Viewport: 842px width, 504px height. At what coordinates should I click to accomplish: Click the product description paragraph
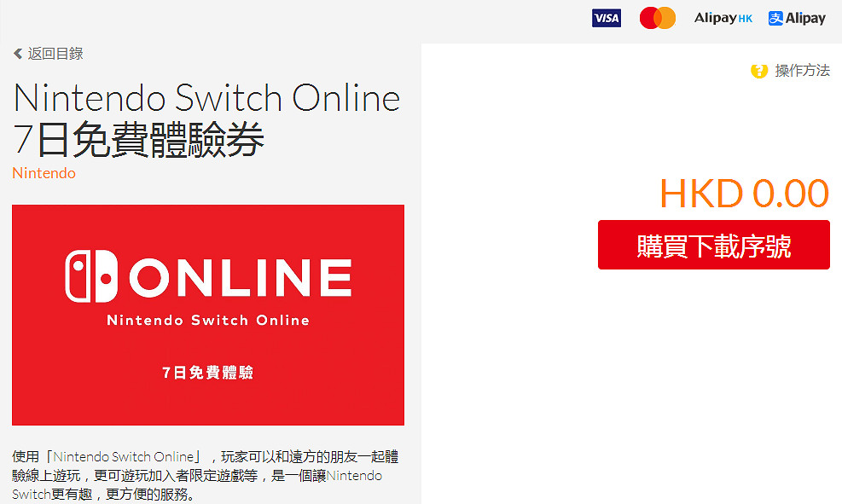205,476
